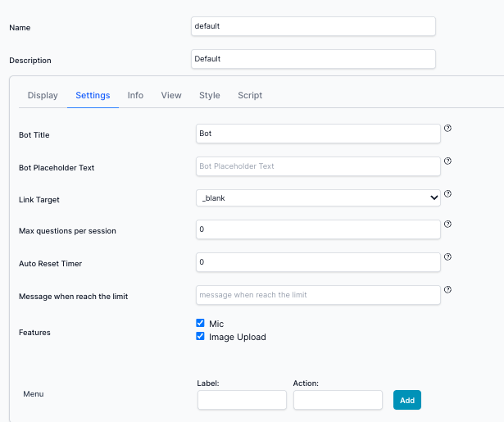Open help icon beside Bot Placeholder Text
This screenshot has height=422, width=504.
[447, 161]
